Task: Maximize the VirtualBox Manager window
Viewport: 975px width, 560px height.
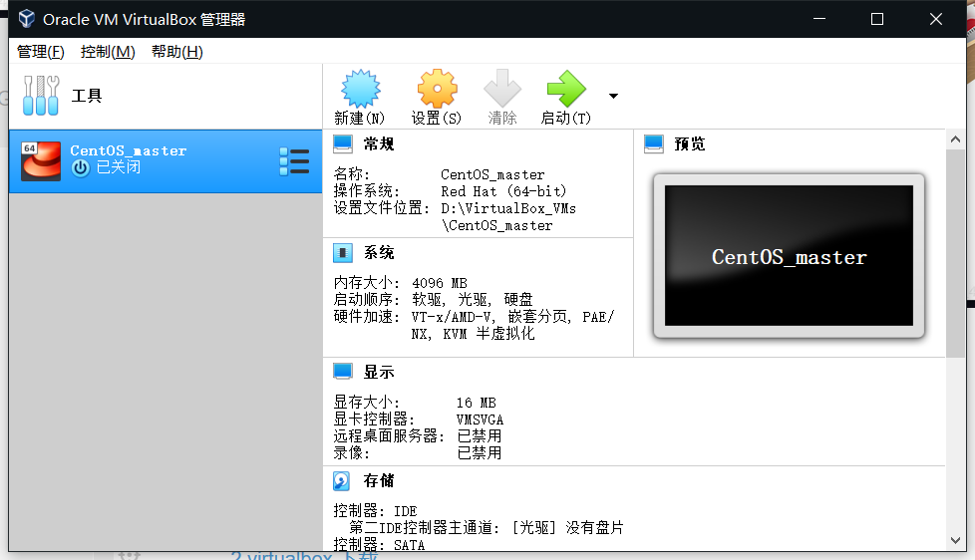Action: point(876,19)
